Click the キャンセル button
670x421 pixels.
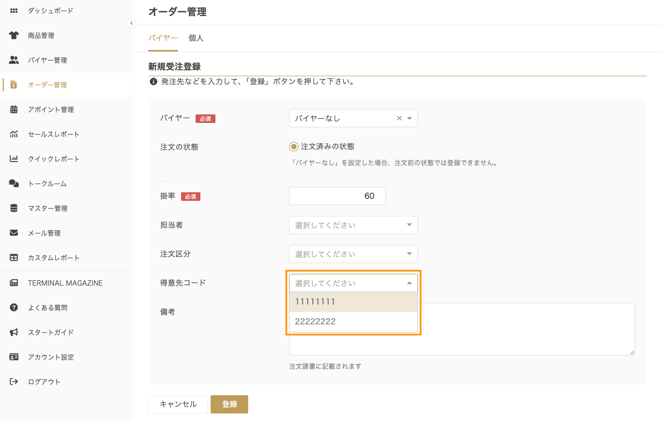coord(178,404)
